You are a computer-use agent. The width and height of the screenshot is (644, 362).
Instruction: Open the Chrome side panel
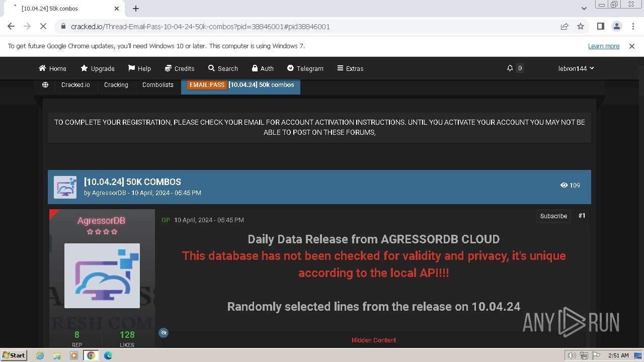(600, 26)
